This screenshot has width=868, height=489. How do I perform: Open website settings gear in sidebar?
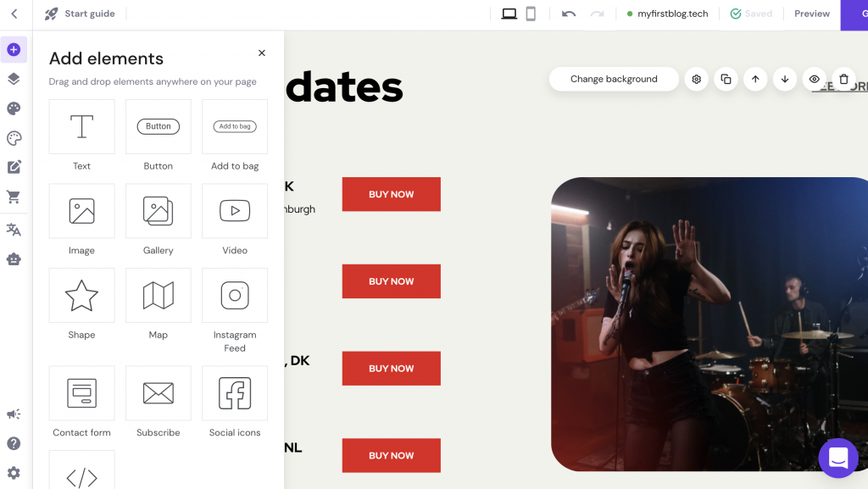pyautogui.click(x=14, y=473)
